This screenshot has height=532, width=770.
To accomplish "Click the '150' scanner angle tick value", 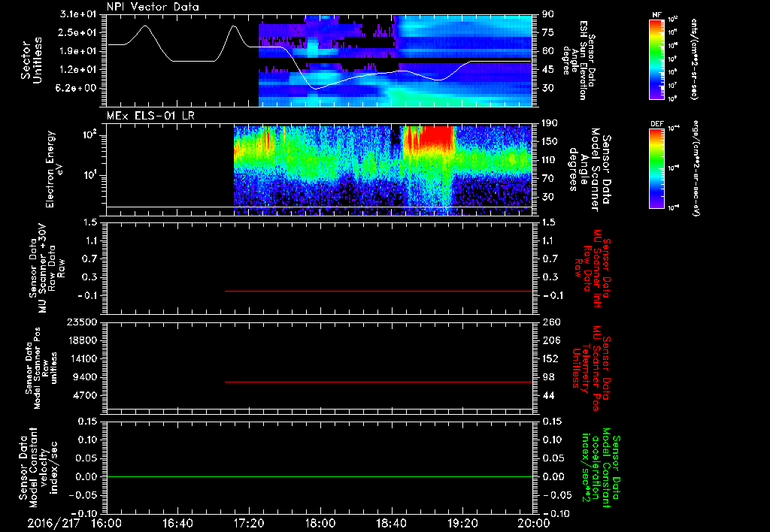I will pos(550,142).
